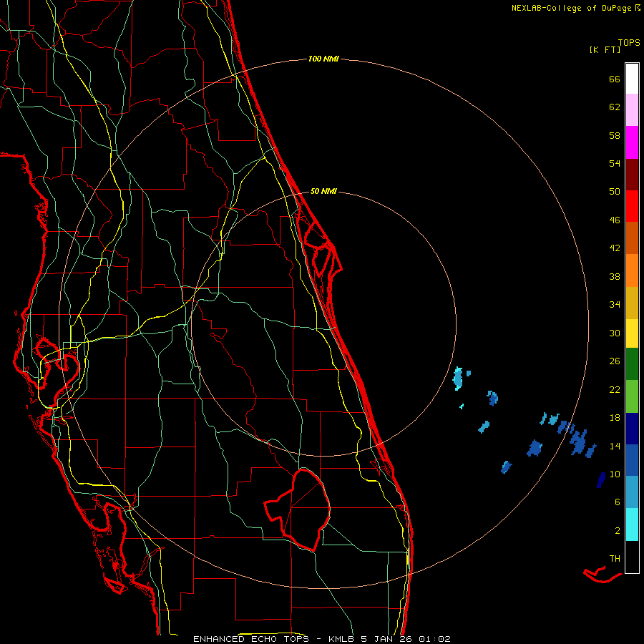Pick the gold legend swatch near 34
Screen dimensions: 644x644
tap(632, 303)
